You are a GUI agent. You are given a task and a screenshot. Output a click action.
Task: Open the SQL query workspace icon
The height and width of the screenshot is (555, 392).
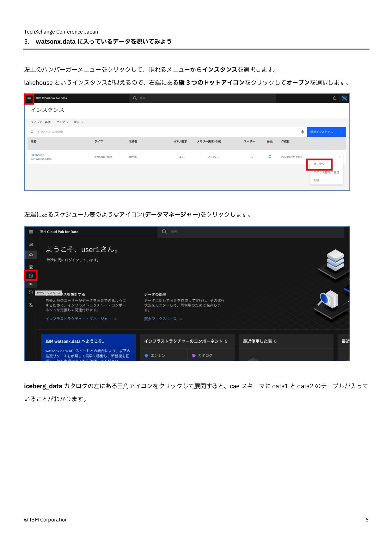31,284
